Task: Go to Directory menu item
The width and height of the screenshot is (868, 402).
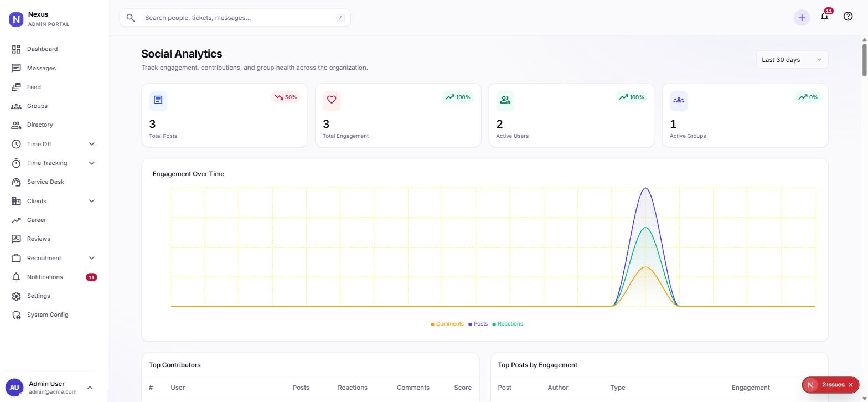Action: click(54, 125)
